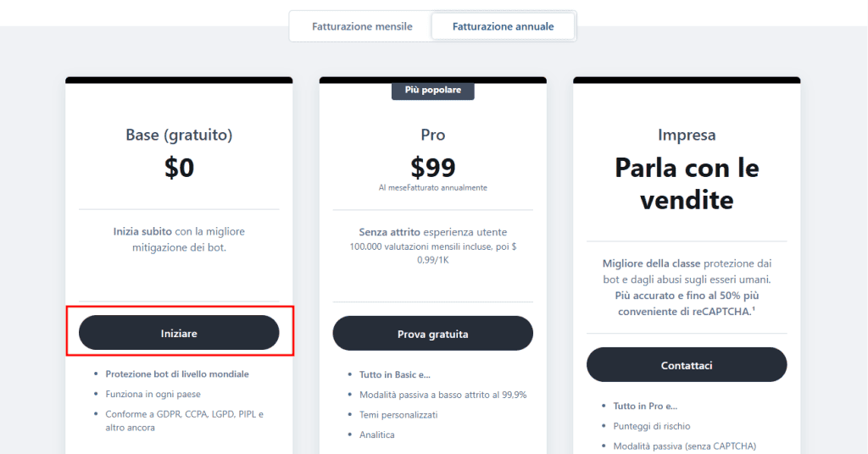Switch to Fatturazione mensile billing
The height and width of the screenshot is (454, 868).
click(x=362, y=26)
